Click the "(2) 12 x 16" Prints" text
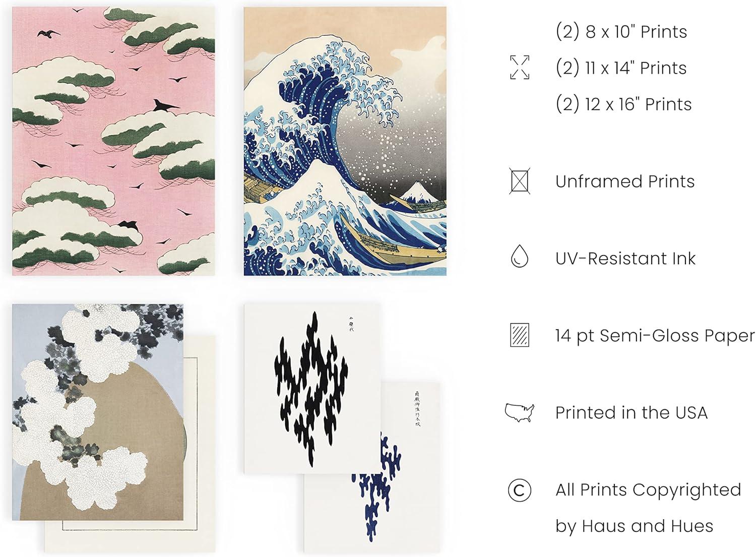 point(623,104)
